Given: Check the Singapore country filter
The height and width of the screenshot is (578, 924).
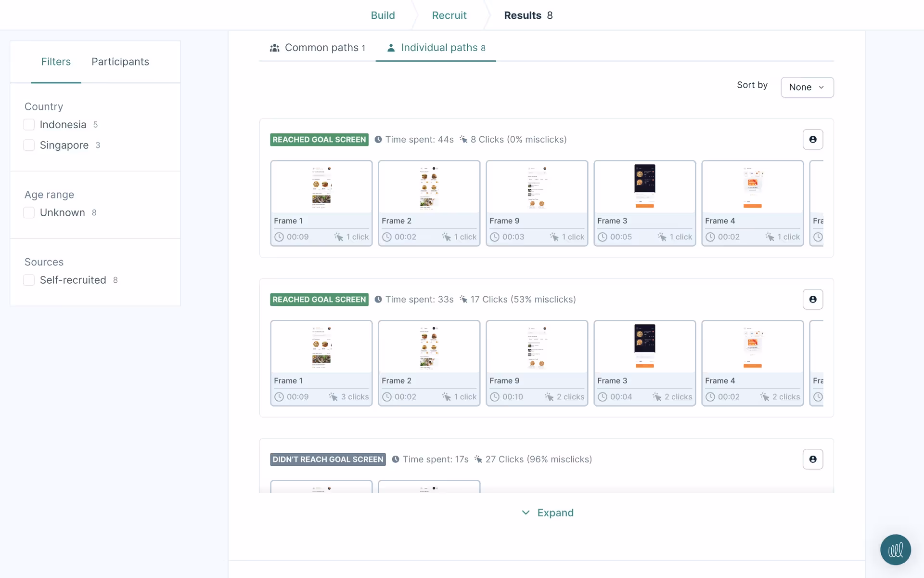Looking at the screenshot, I should (29, 145).
